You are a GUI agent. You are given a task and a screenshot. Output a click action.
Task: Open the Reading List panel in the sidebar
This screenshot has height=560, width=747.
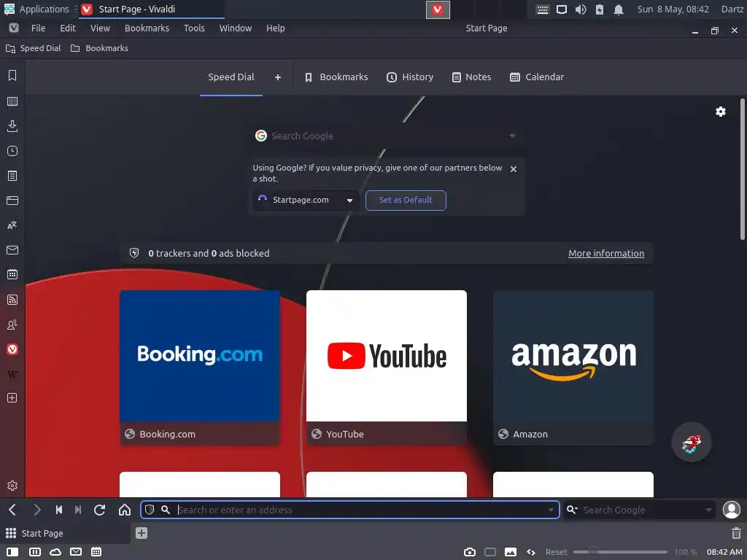pyautogui.click(x=12, y=101)
